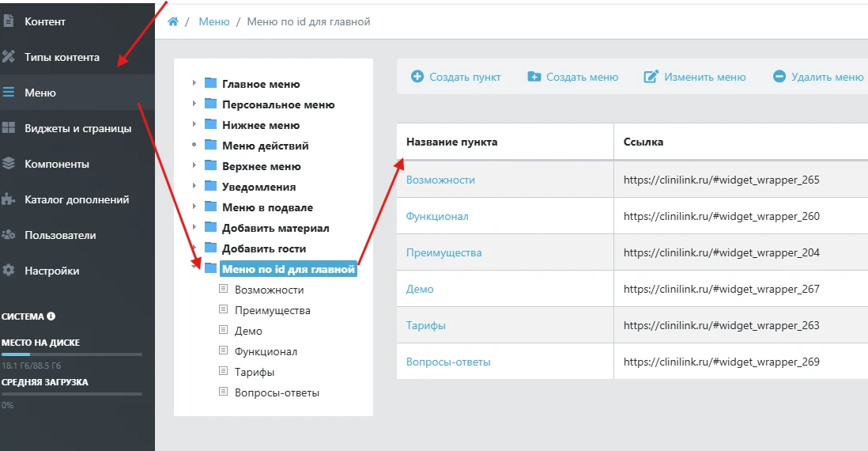Open the Типы контента sidebar section
868x451 pixels.
77,56
